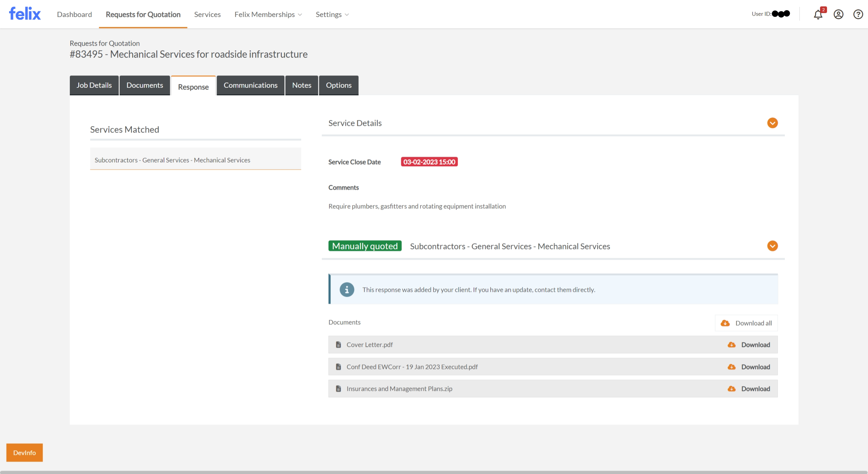The image size is (868, 474).
Task: Collapse the Manually quoted Mechanical Services section
Action: point(772,246)
